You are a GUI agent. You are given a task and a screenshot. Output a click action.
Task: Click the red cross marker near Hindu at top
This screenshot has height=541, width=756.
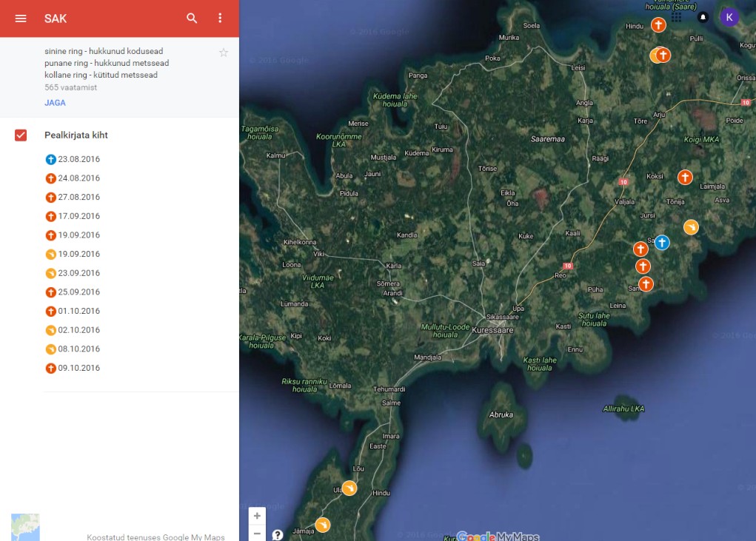point(658,25)
